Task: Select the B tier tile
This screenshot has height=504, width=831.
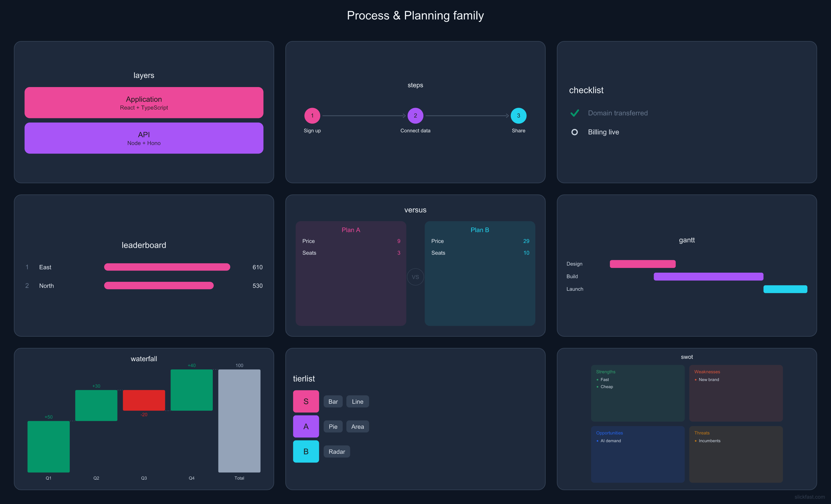Action: [306, 451]
